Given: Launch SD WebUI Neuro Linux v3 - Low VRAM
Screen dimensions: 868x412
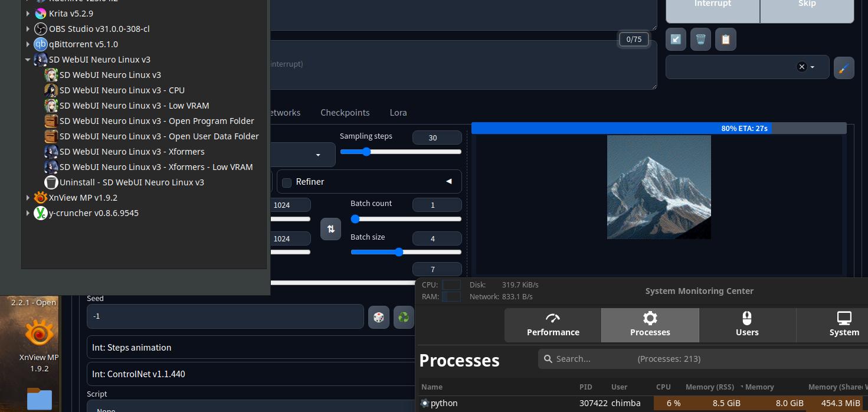Looking at the screenshot, I should click(x=134, y=106).
